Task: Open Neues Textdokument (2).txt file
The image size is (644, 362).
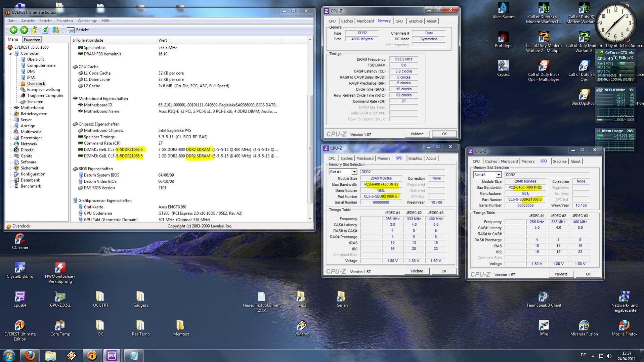Action: 262,302
